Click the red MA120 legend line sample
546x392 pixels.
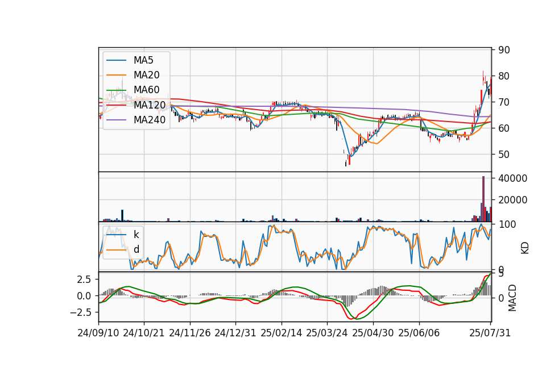coord(116,105)
